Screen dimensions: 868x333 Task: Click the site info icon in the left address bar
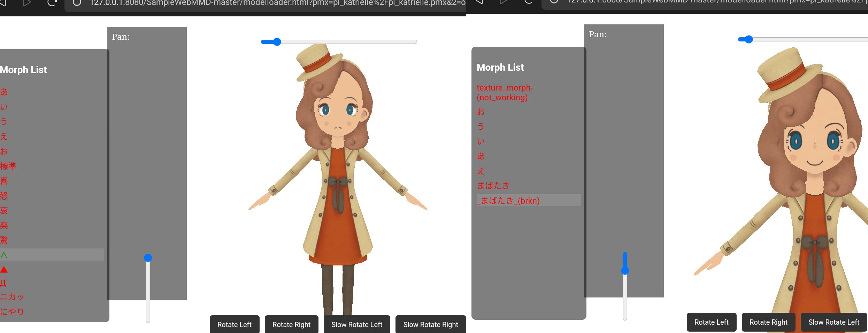point(77,3)
